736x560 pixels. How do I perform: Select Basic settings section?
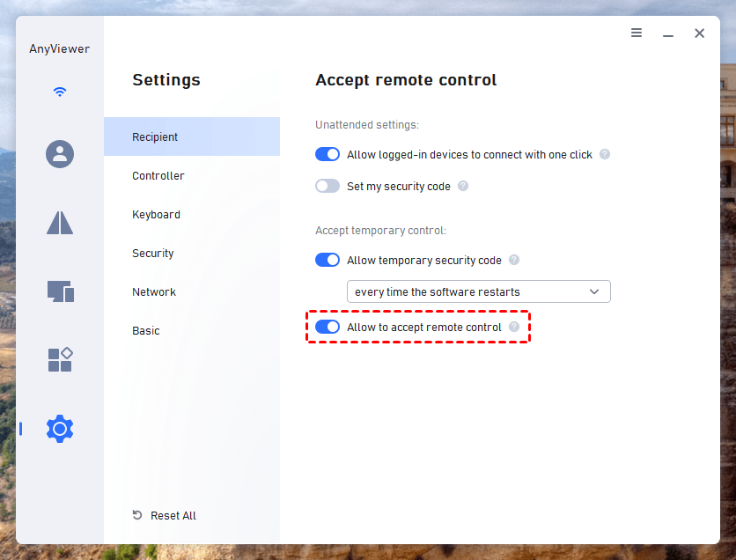pyautogui.click(x=192, y=330)
